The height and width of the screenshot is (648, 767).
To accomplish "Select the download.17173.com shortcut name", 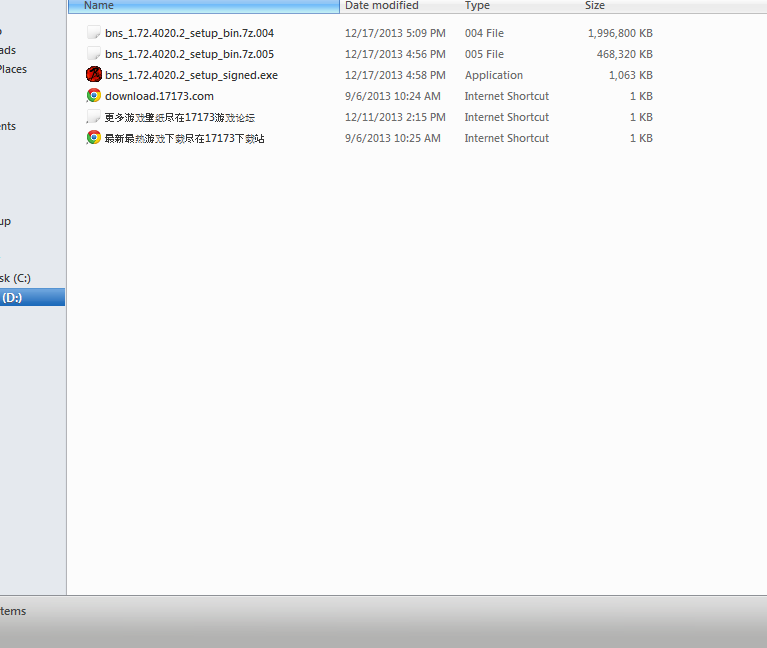I will tap(159, 96).
